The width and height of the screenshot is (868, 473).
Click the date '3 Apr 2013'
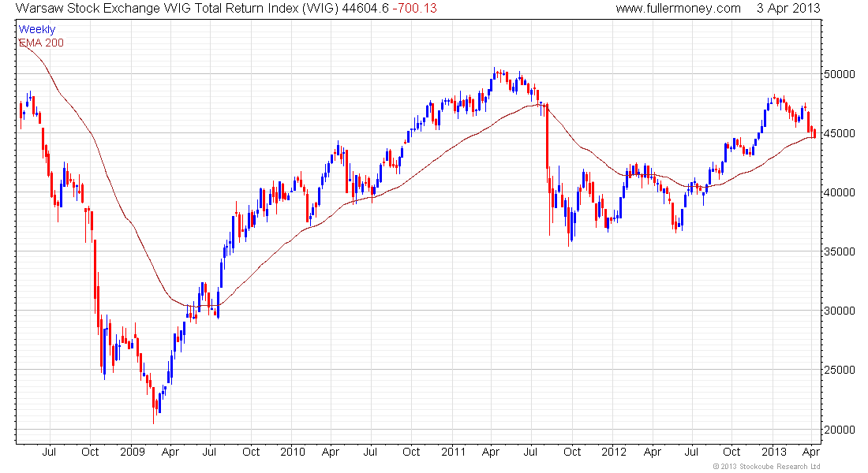click(x=788, y=9)
